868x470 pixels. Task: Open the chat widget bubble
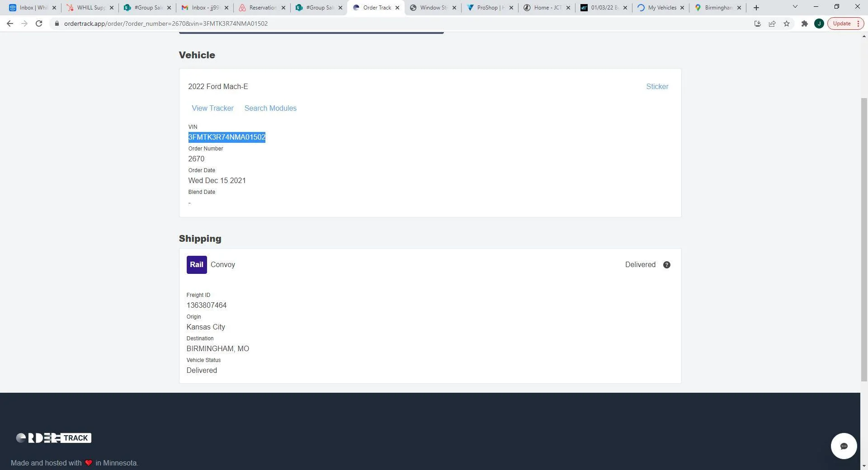[x=844, y=446]
